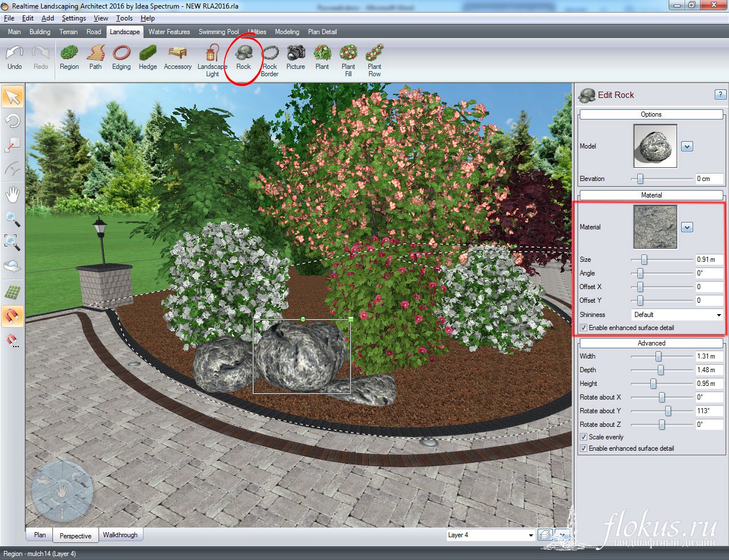Open the Layer 4 dropdown
Viewport: 729px width, 560px height.
pos(490,535)
